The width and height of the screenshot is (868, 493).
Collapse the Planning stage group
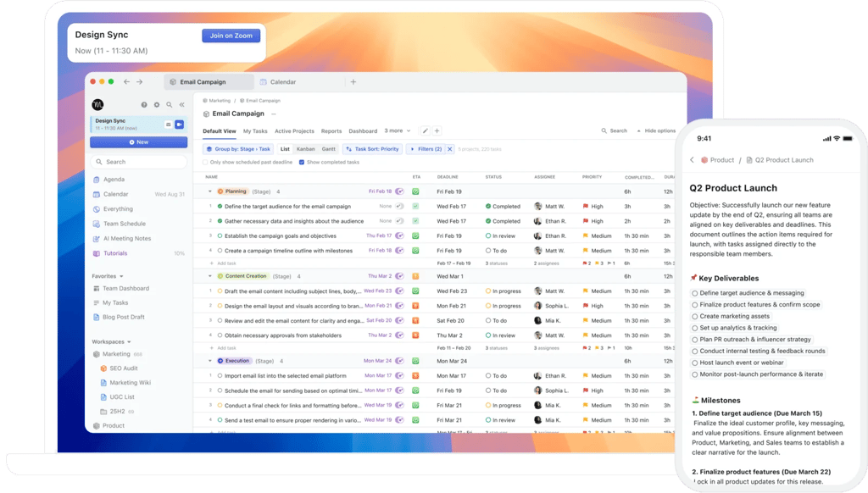pyautogui.click(x=210, y=191)
